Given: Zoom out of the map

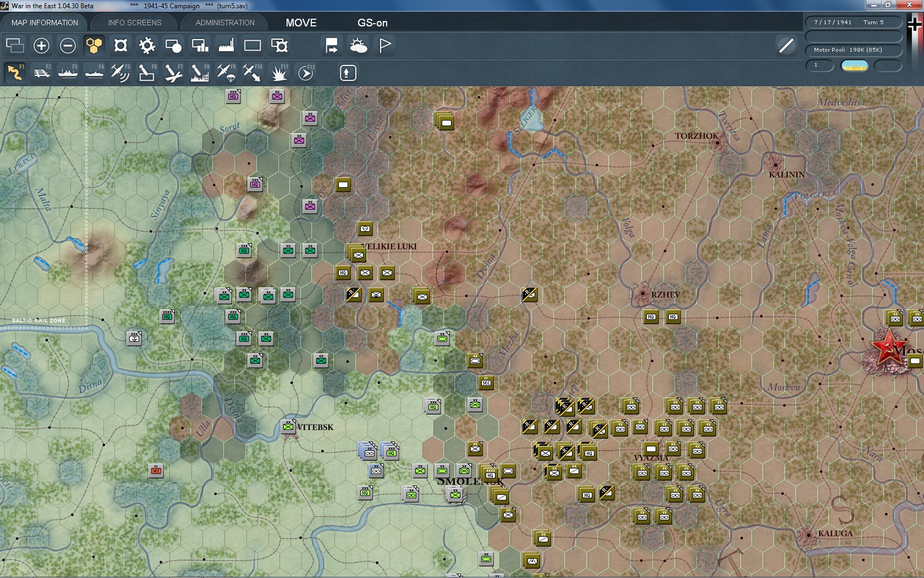Looking at the screenshot, I should click(68, 45).
